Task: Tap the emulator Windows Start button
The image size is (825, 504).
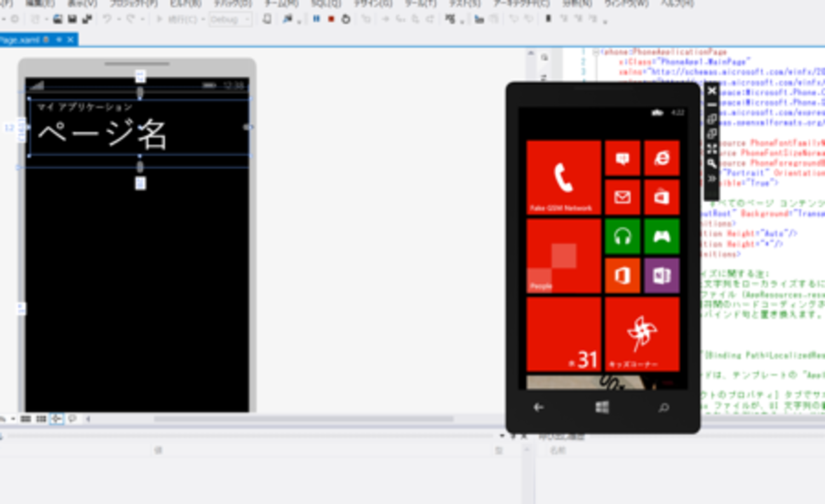Action: [602, 408]
